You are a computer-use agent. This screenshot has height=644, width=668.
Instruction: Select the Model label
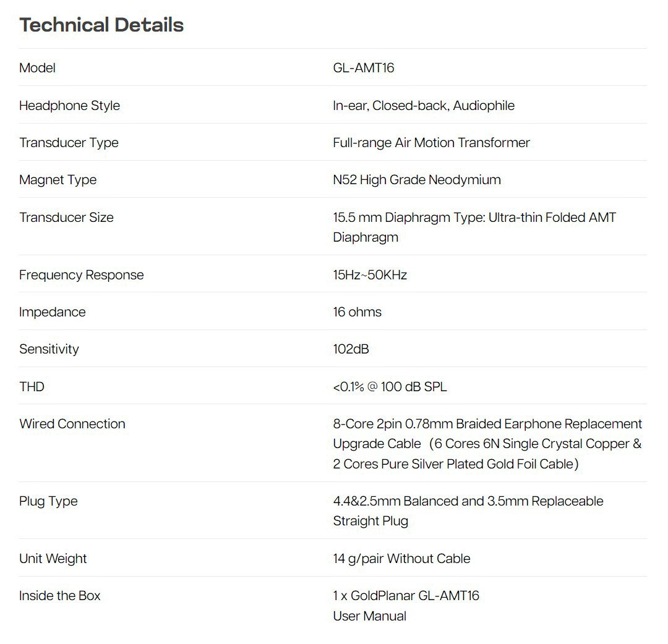pos(37,68)
